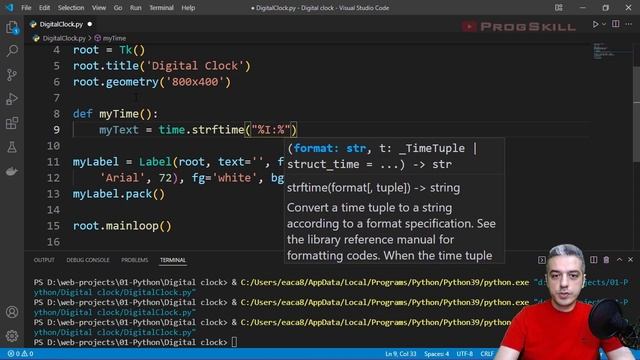The image size is (640, 360).
Task: Switch to the OUTPUT panel tab
Action: coord(44,260)
